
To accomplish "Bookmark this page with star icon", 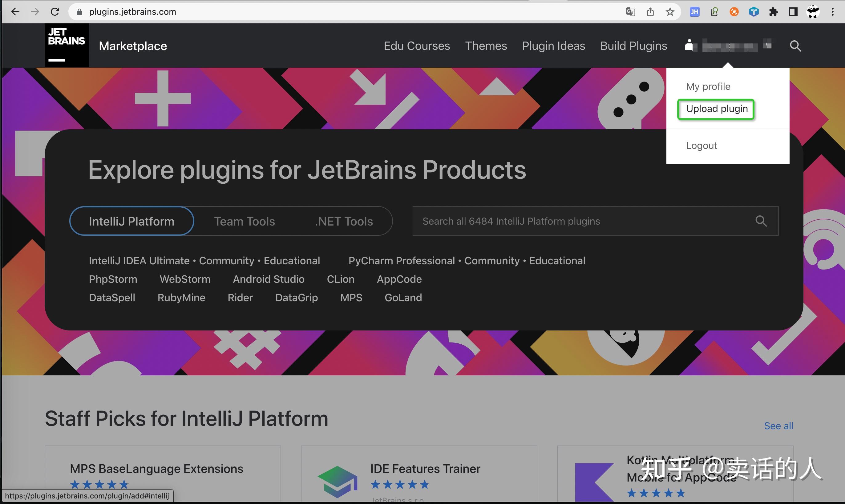I will [670, 12].
